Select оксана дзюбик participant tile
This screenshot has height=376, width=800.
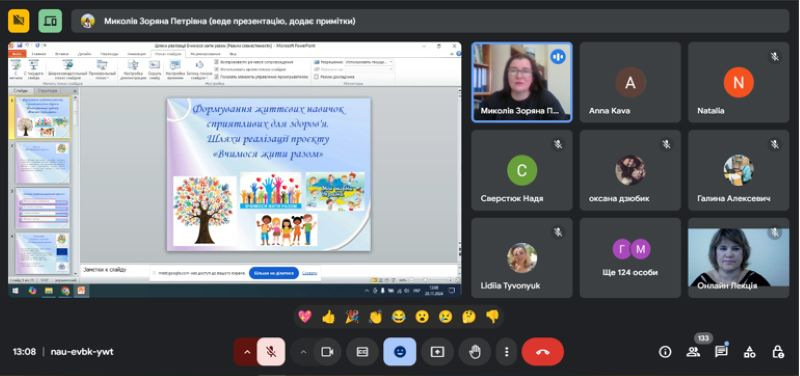(630, 170)
